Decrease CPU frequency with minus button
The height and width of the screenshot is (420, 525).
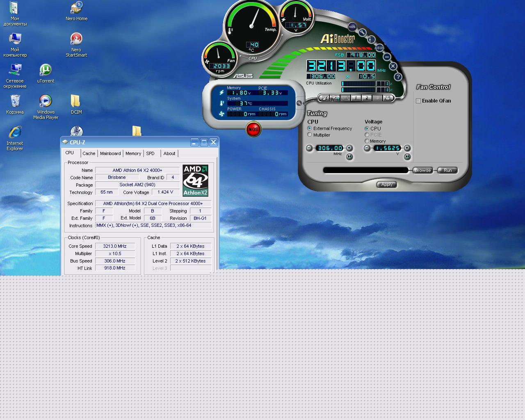[309, 148]
